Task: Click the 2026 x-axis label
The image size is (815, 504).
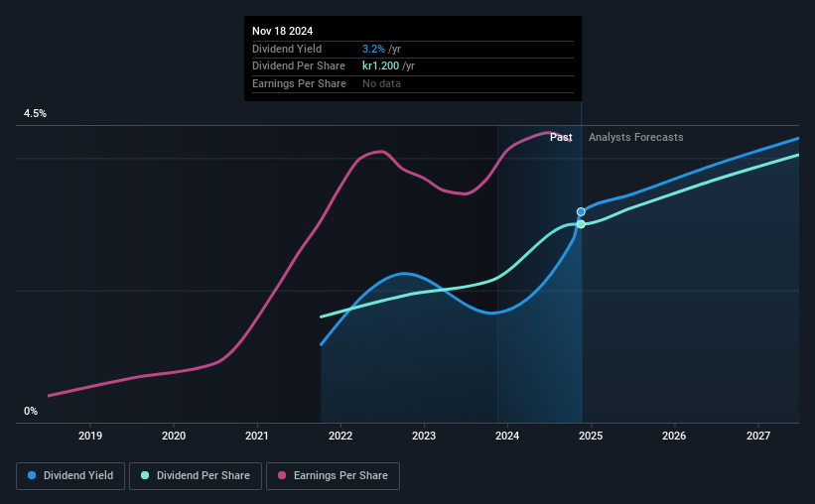Action: (x=674, y=436)
